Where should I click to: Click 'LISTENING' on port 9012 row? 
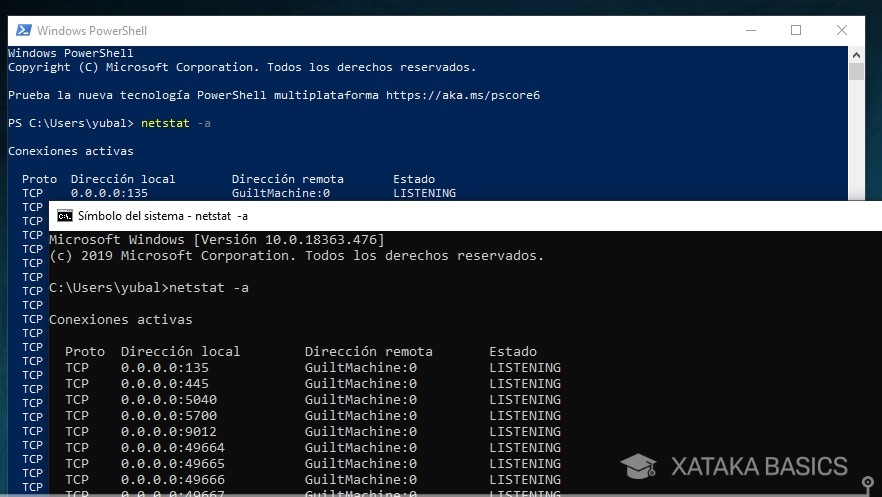[525, 432]
